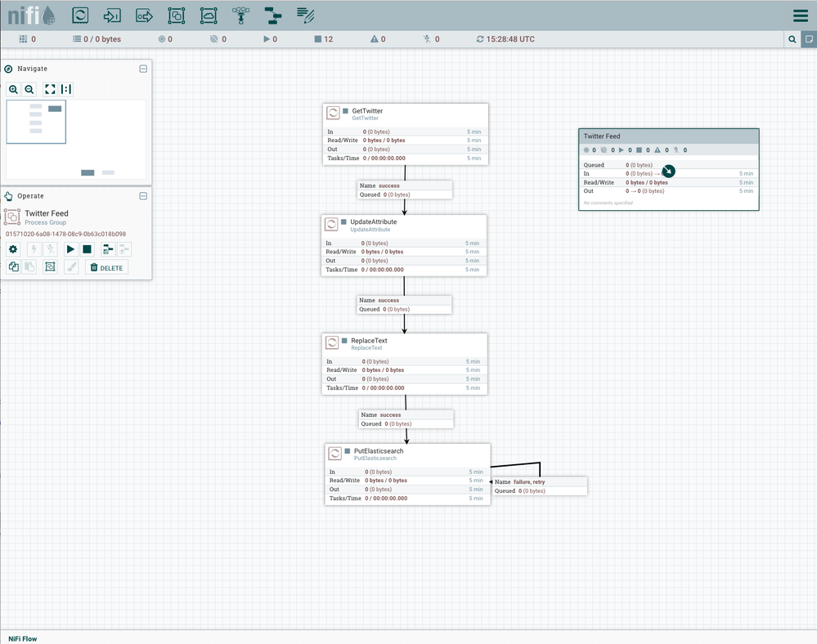
Task: Click the copy icon in the Operate panel
Action: click(13, 266)
